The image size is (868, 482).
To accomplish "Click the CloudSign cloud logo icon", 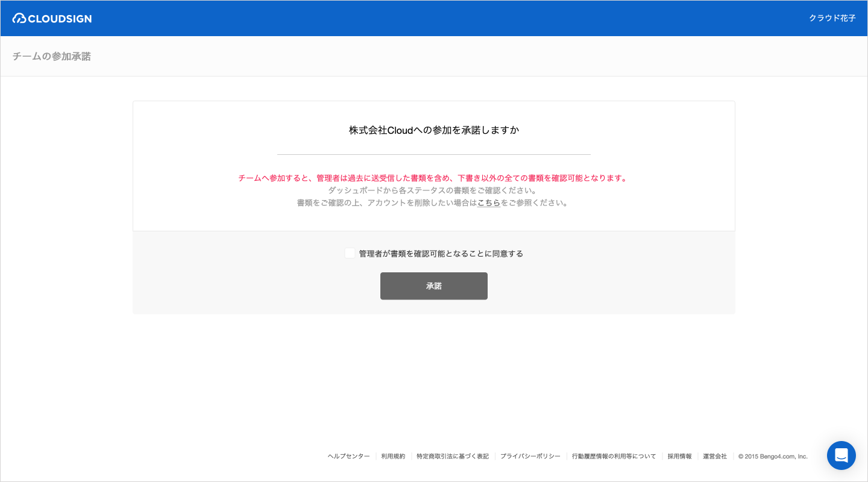I will [19, 19].
